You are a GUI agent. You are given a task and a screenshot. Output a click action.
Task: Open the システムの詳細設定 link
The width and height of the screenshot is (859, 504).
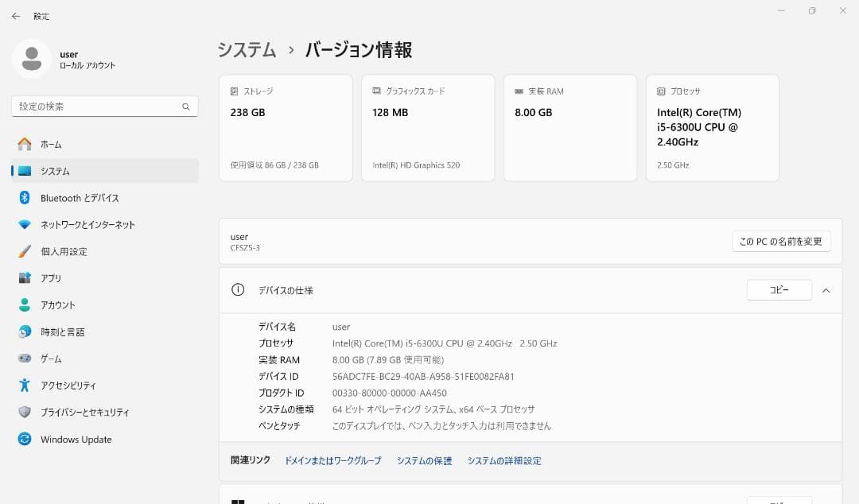click(x=505, y=460)
